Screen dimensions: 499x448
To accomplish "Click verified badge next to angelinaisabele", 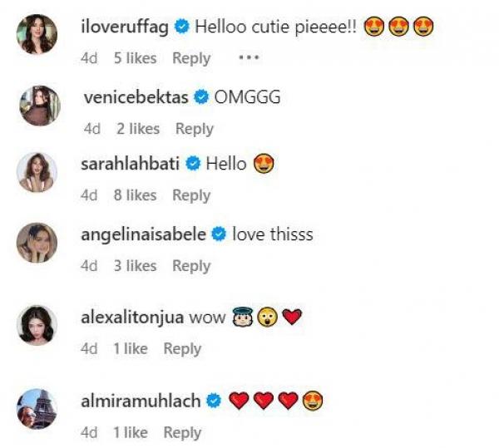I will (220, 235).
